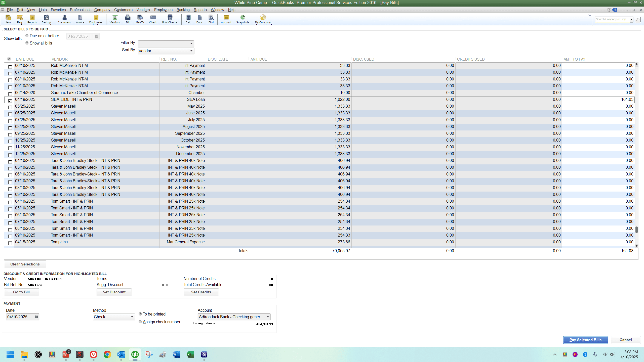Open the Docs toolbar icon

coord(199,19)
